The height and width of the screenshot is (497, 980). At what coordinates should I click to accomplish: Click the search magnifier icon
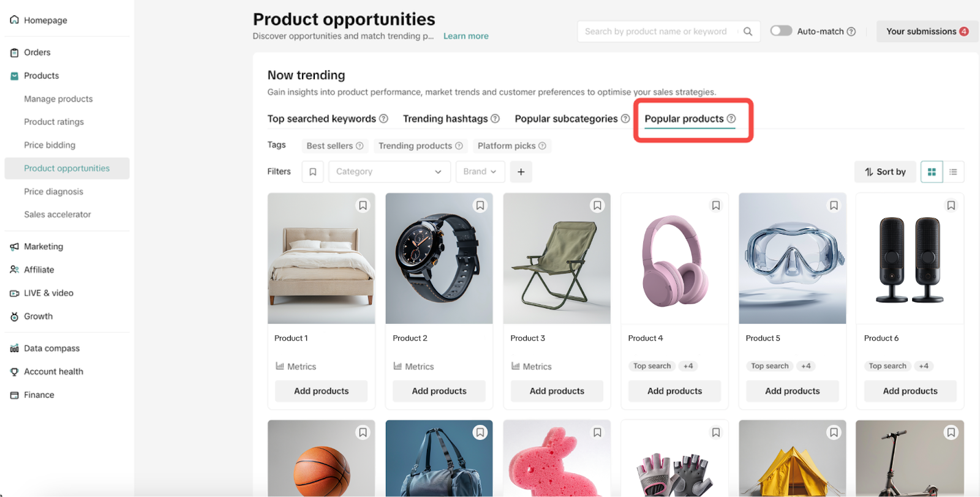point(748,31)
